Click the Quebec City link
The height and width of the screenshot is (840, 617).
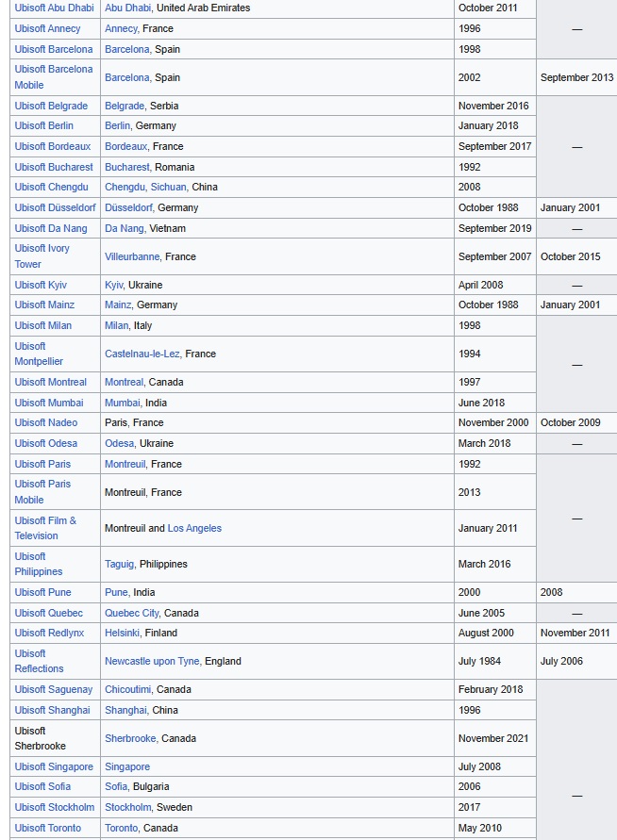(x=132, y=613)
